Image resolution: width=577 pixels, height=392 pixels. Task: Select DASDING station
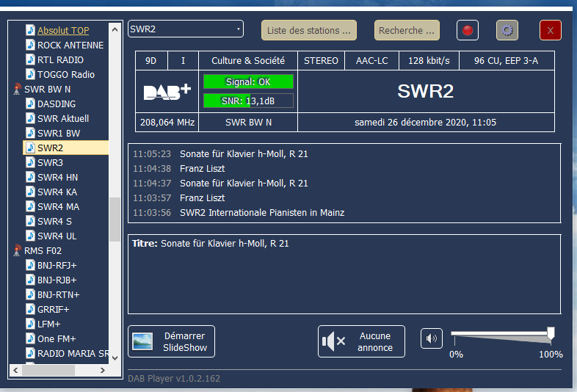tap(57, 104)
